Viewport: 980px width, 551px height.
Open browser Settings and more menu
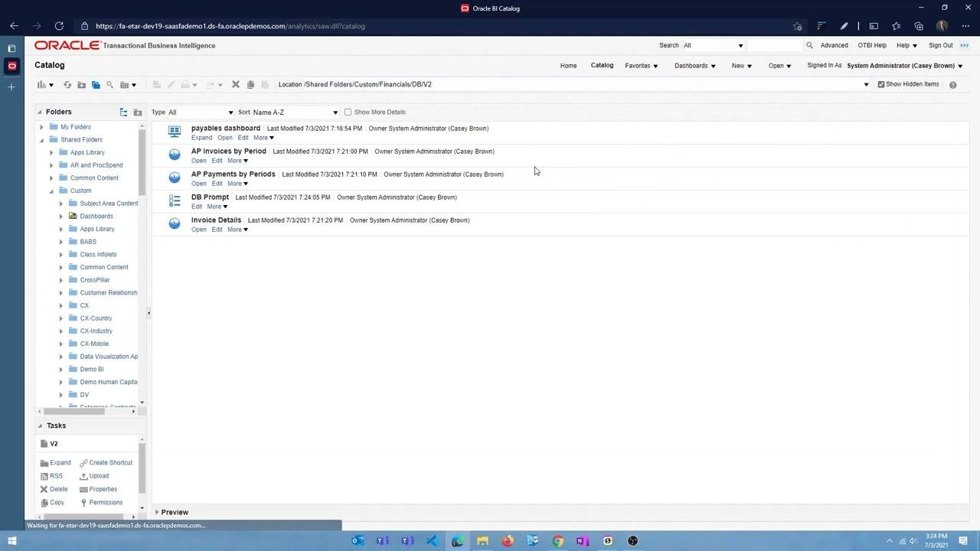tap(964, 26)
